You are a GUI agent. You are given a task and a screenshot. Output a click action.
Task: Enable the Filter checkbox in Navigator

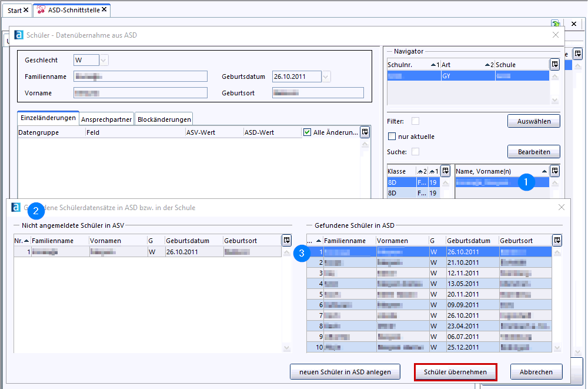[x=415, y=121]
